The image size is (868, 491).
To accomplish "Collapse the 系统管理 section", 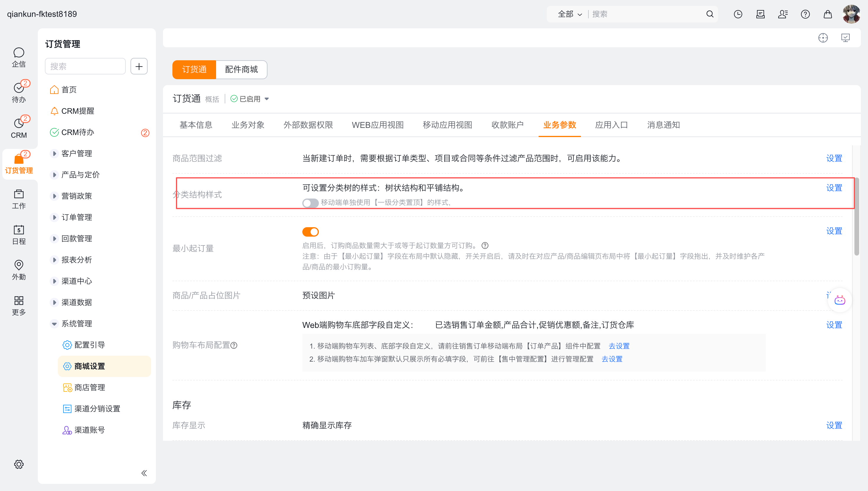I will 54,324.
